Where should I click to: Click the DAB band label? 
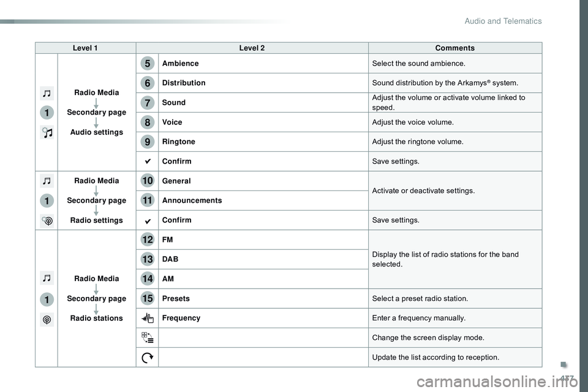(x=170, y=259)
